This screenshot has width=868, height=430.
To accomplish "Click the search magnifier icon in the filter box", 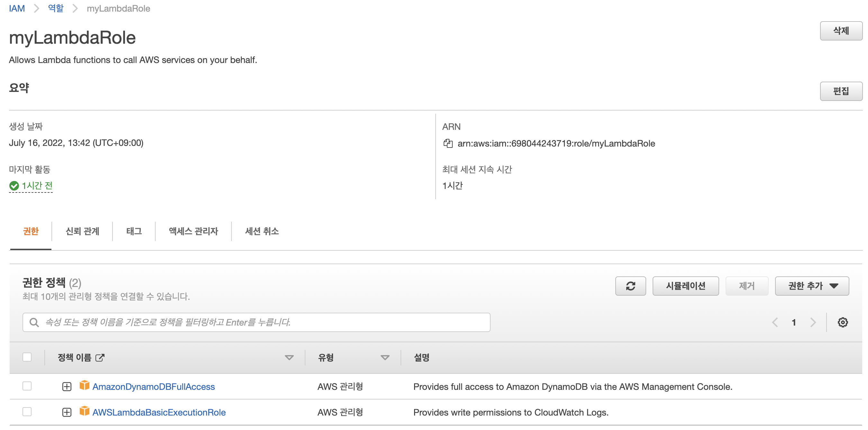I will click(34, 322).
